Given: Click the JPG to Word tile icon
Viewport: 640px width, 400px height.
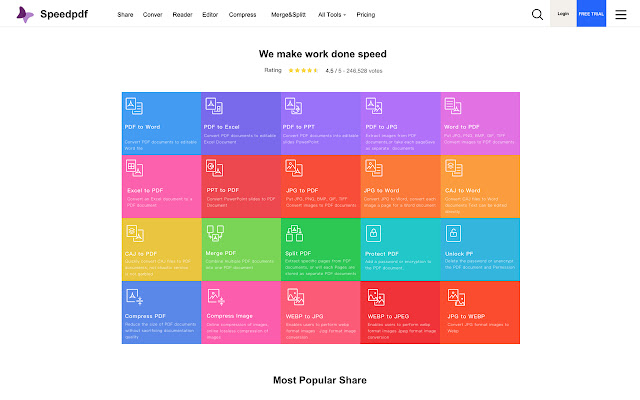Looking at the screenshot, I should (x=373, y=168).
